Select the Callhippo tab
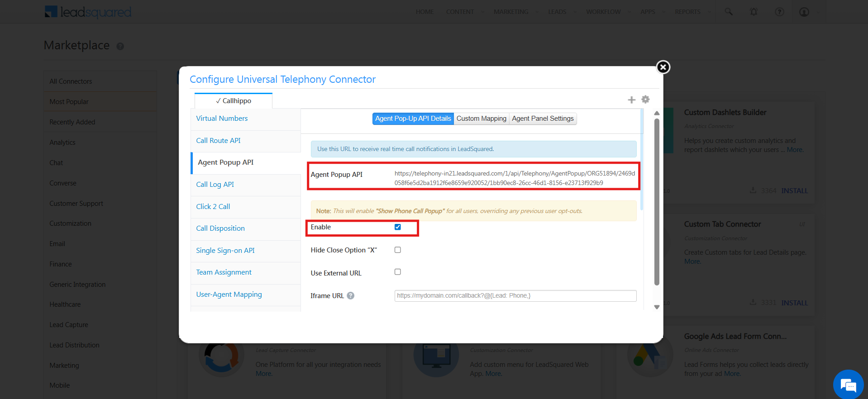 click(234, 101)
